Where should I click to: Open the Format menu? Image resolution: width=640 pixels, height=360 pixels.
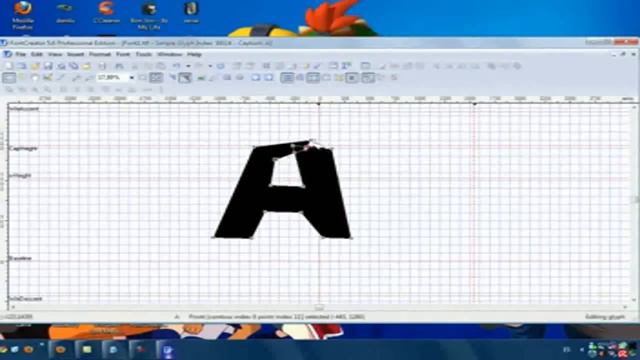pos(100,54)
